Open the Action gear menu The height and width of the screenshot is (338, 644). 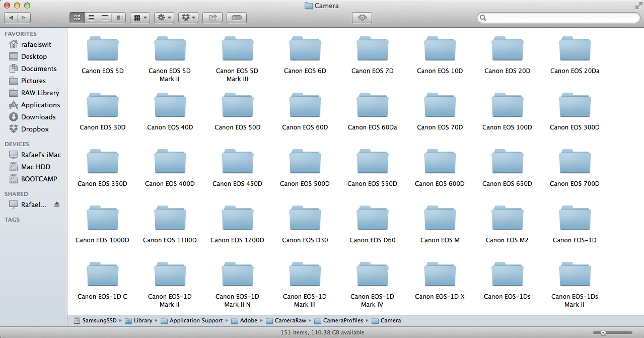pos(164,18)
